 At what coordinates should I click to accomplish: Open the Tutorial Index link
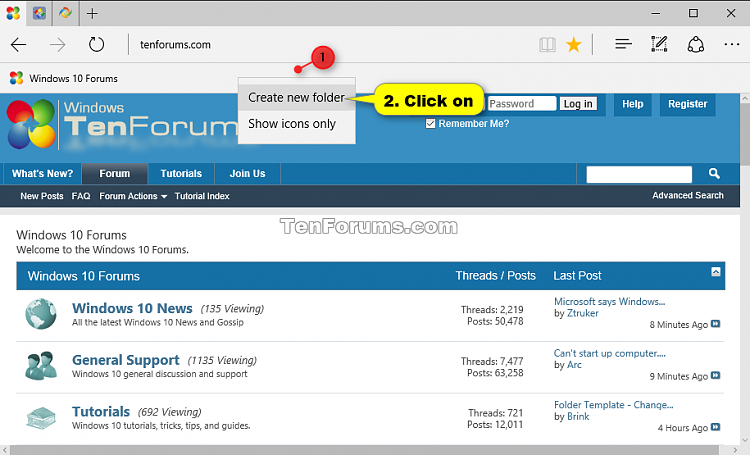[202, 196]
